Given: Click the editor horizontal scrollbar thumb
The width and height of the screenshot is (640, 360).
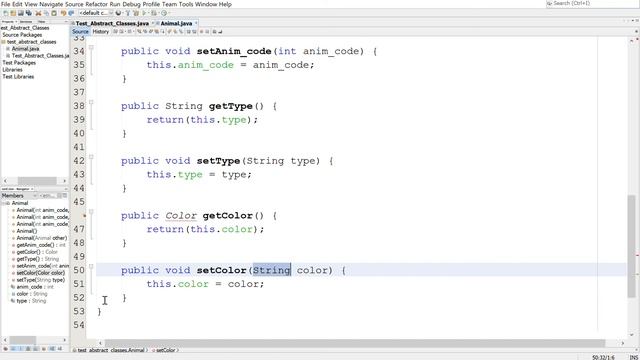Looking at the screenshot, I should pyautogui.click(x=355, y=343).
